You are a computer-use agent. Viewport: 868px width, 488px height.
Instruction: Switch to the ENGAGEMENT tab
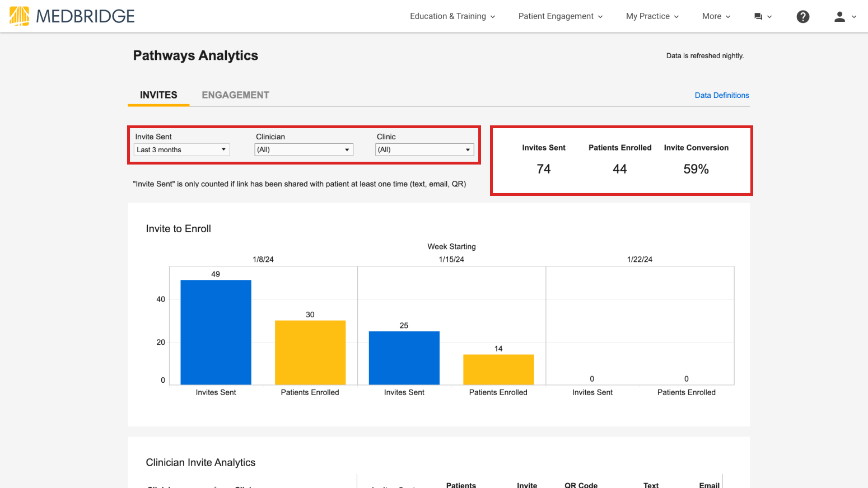point(235,95)
